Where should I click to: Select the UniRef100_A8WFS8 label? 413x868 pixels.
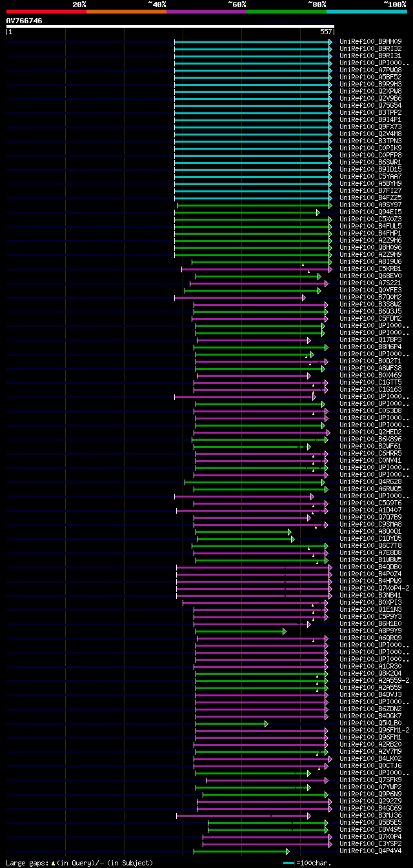[x=372, y=368]
